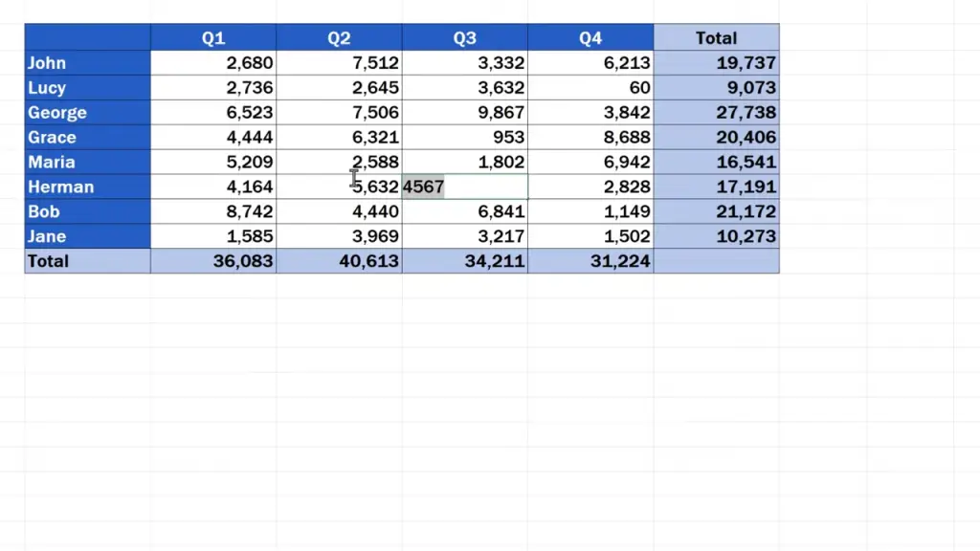This screenshot has height=551, width=980.
Task: Select George's row total 27,738
Action: point(716,113)
